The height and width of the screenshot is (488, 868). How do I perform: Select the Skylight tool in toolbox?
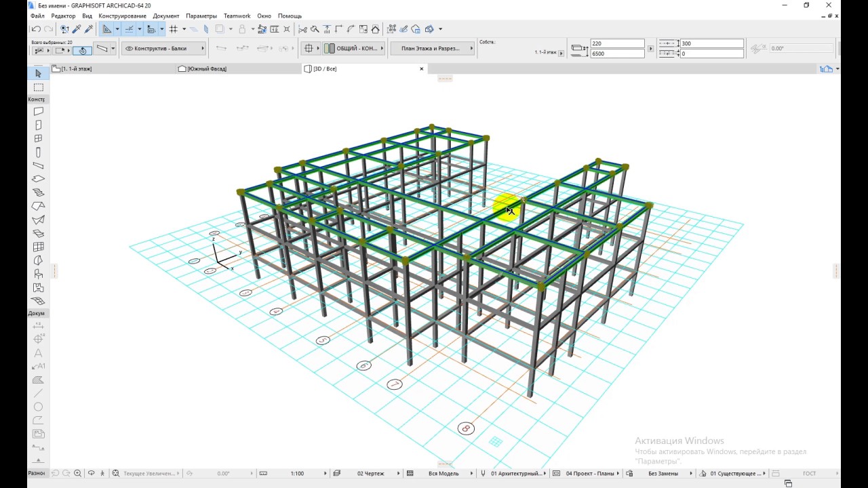pyautogui.click(x=38, y=233)
